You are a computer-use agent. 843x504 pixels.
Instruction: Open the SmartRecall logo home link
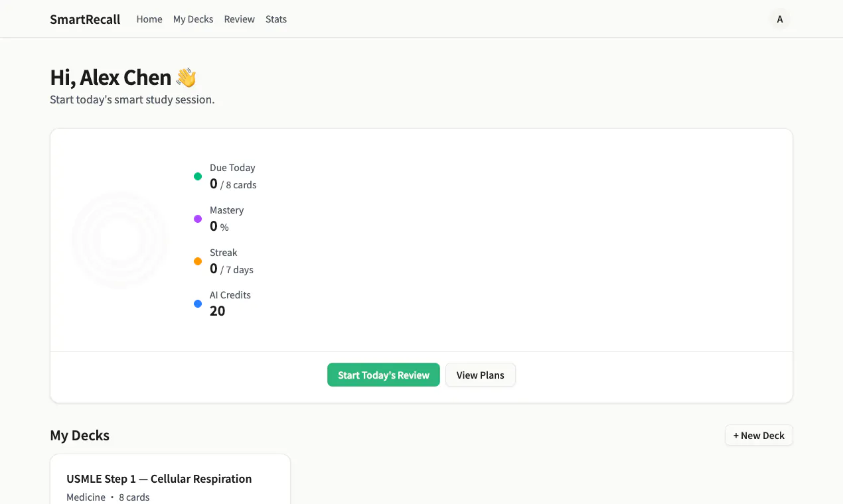pos(85,19)
